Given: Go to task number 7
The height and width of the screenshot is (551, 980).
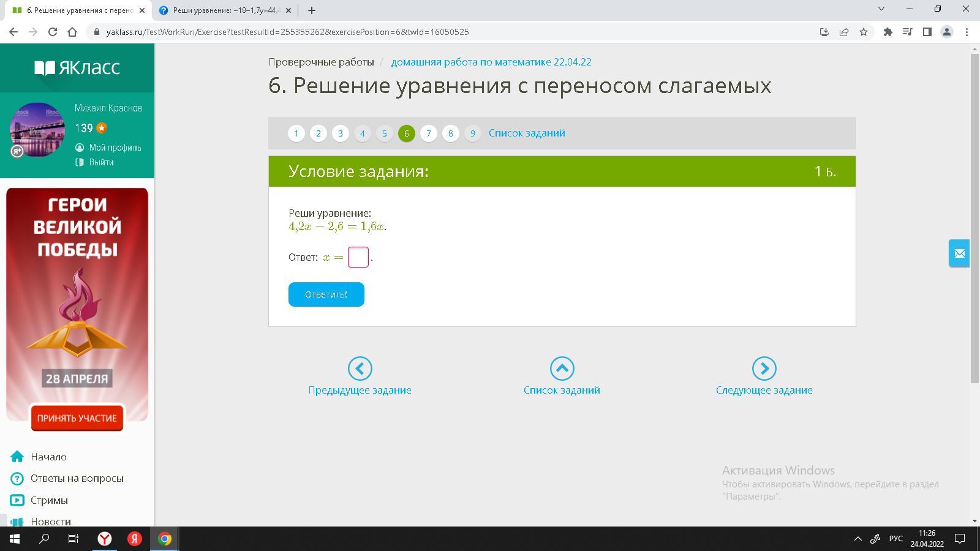Looking at the screenshot, I should pyautogui.click(x=429, y=133).
